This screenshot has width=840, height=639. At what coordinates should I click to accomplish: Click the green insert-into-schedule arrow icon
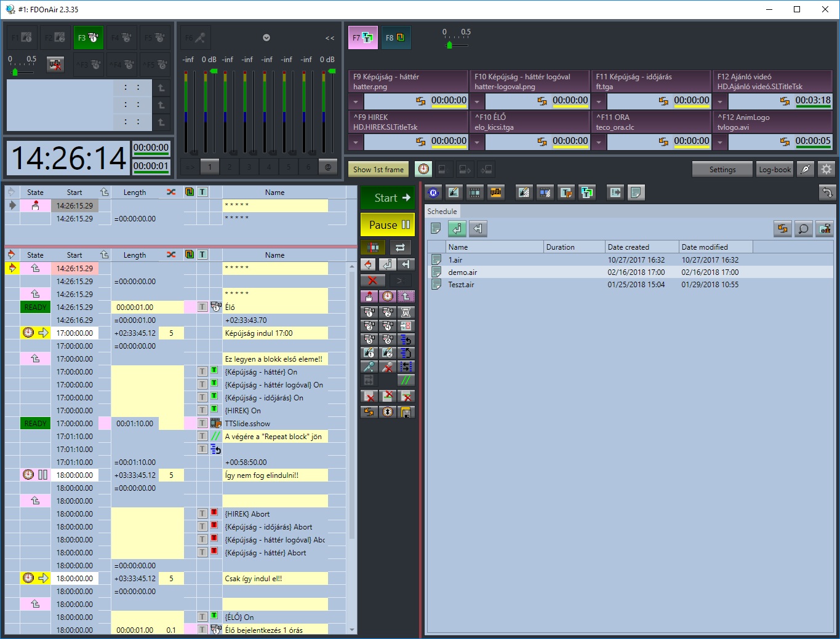pyautogui.click(x=457, y=229)
